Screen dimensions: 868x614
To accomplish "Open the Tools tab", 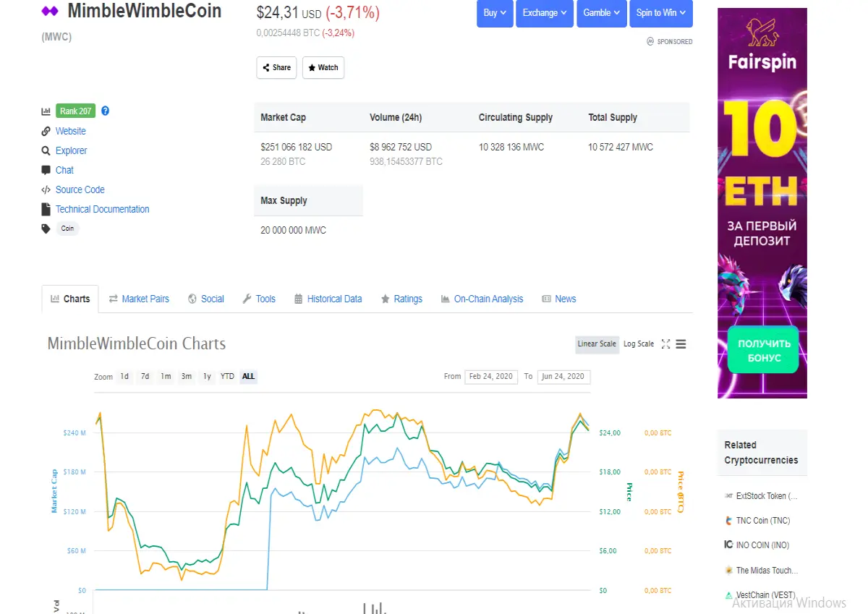I will point(259,299).
